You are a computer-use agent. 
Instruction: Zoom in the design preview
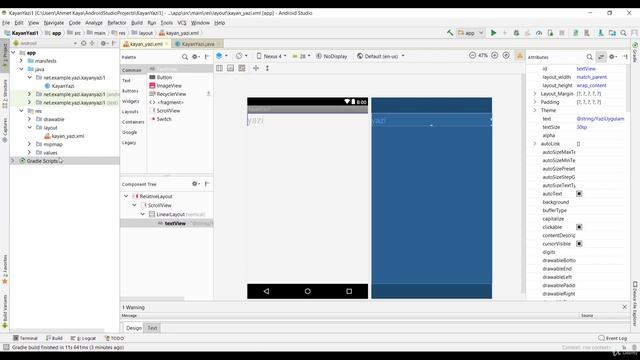[x=495, y=55]
